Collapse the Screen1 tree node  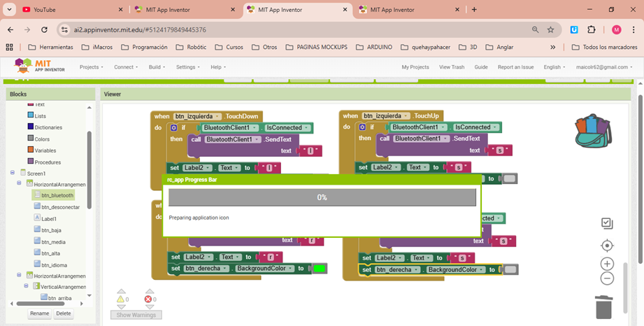(13, 173)
